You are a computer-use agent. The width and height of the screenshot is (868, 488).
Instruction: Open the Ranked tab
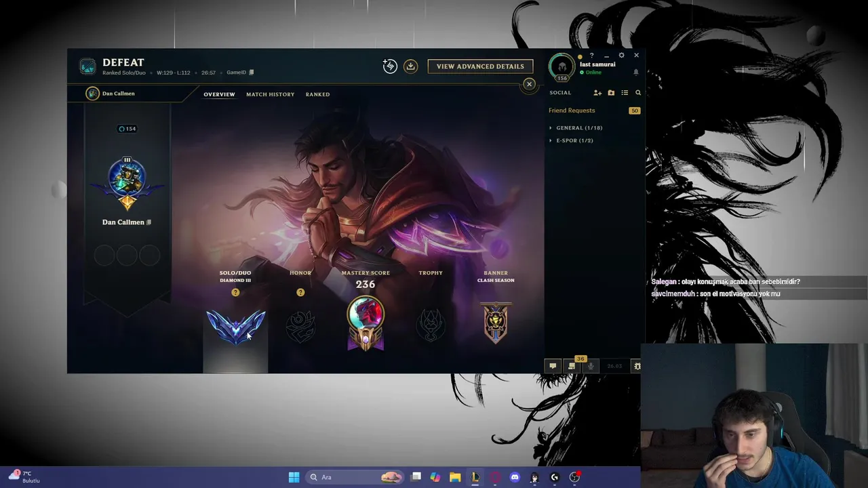317,94
